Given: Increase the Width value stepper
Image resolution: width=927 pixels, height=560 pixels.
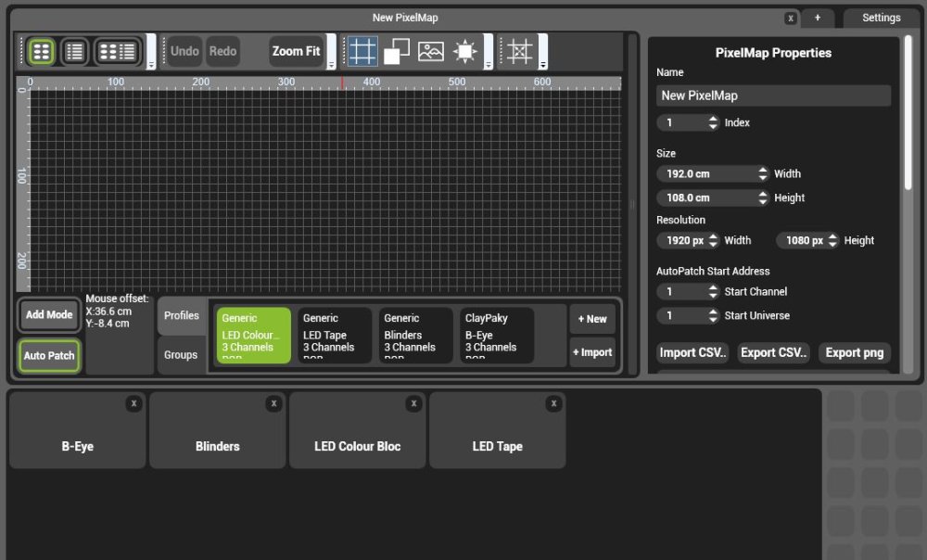Looking at the screenshot, I should click(x=763, y=170).
